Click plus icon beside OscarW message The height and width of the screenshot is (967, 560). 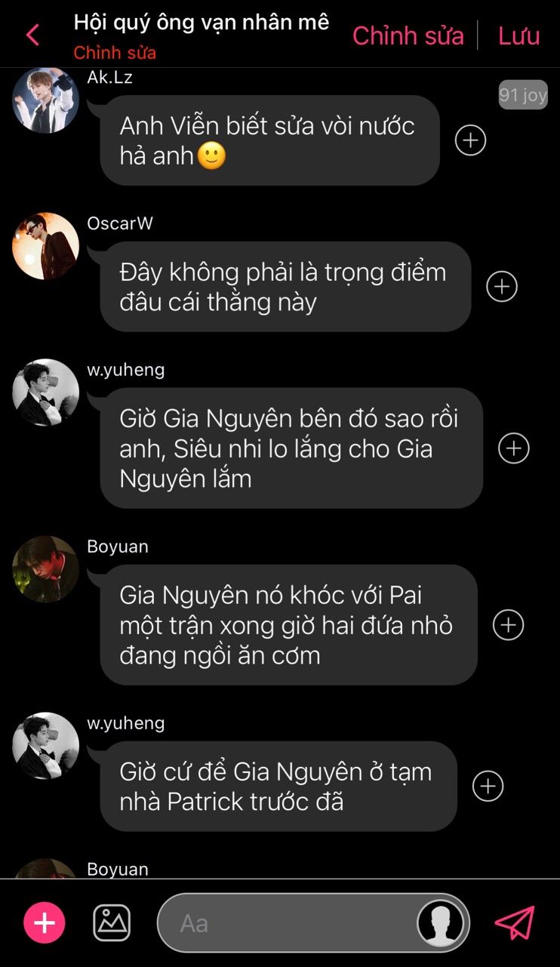(x=502, y=286)
